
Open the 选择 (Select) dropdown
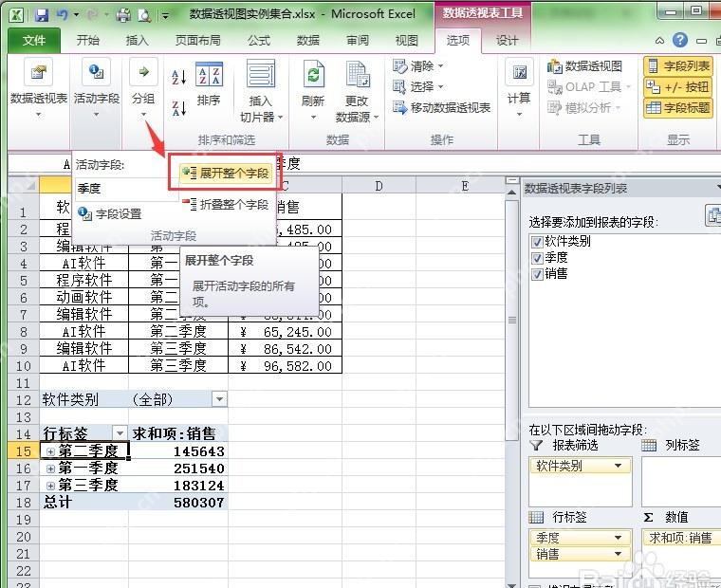pos(418,86)
